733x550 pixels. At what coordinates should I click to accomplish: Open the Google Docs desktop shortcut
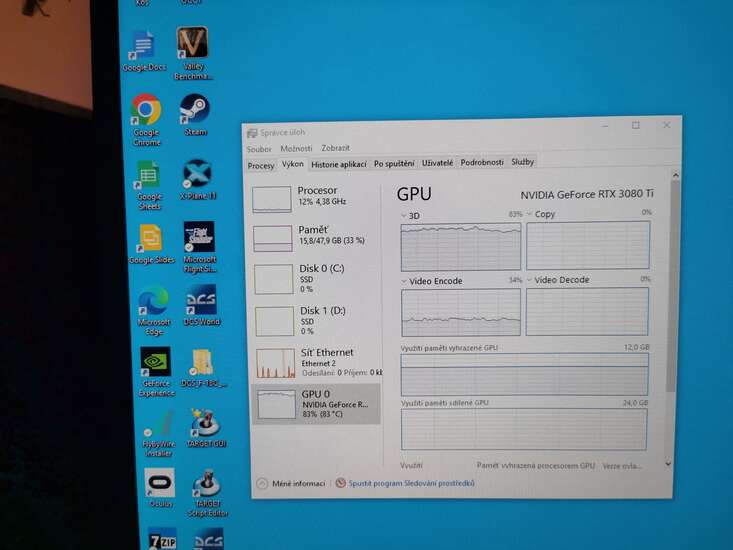point(144,50)
